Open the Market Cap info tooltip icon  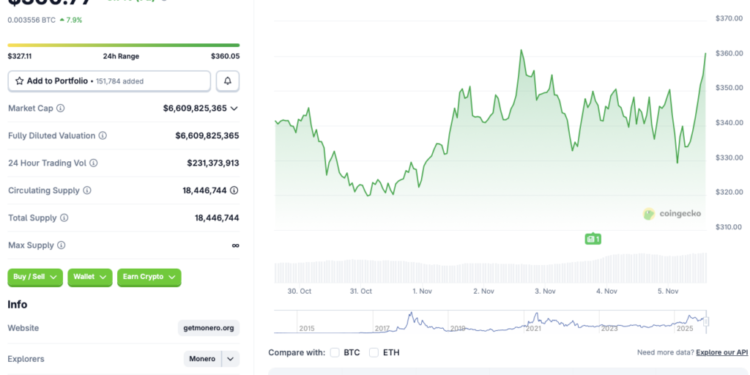coord(60,108)
